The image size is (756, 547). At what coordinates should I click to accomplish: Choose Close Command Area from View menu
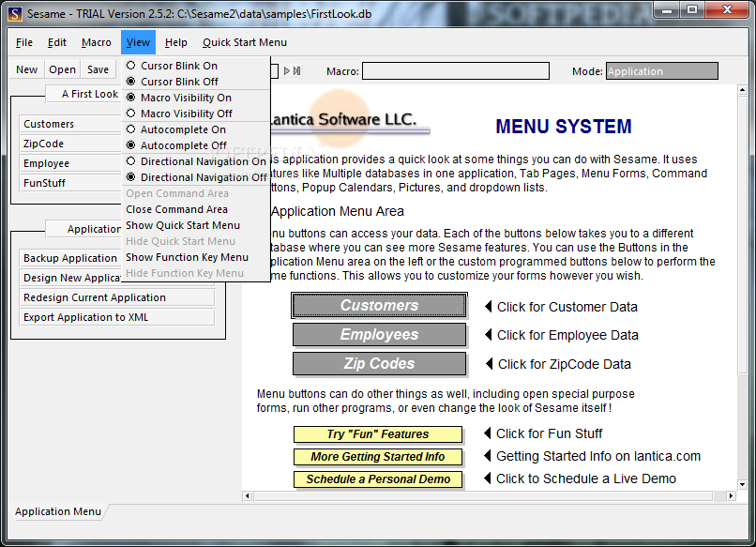pos(196,209)
